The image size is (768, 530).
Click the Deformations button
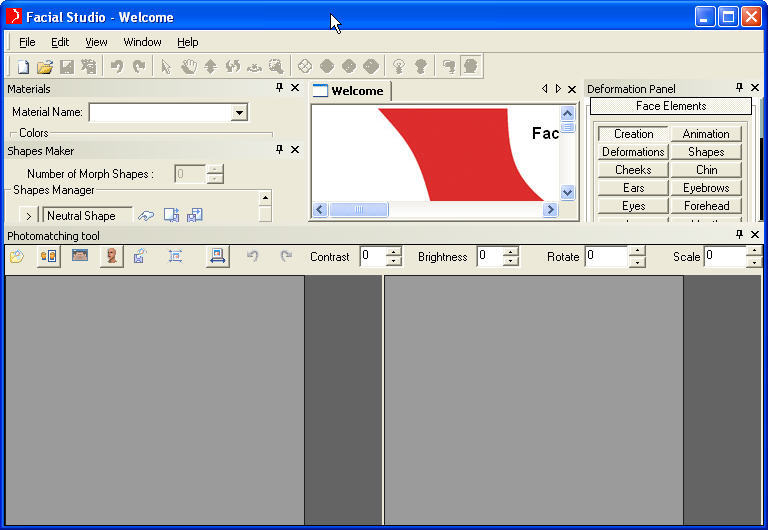[x=633, y=152]
